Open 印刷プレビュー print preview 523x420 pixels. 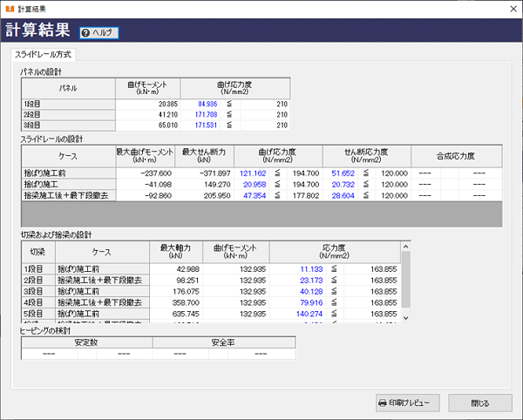click(x=408, y=403)
